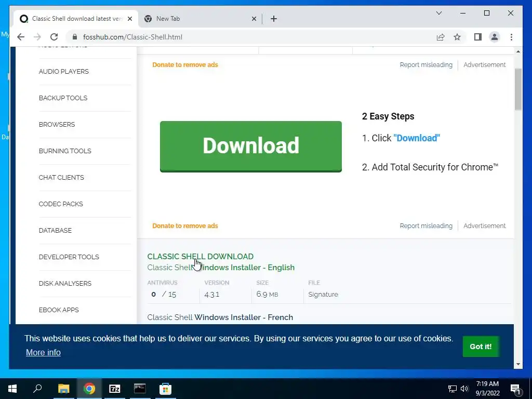Switch to the New Tab tab
The width and height of the screenshot is (532, 399).
(200, 19)
